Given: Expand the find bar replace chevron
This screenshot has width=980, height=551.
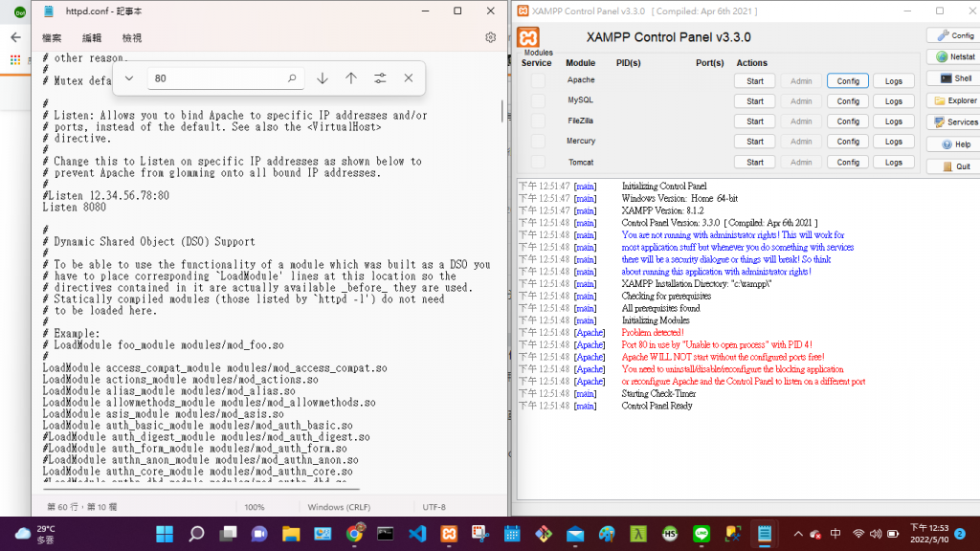Looking at the screenshot, I should pyautogui.click(x=129, y=78).
